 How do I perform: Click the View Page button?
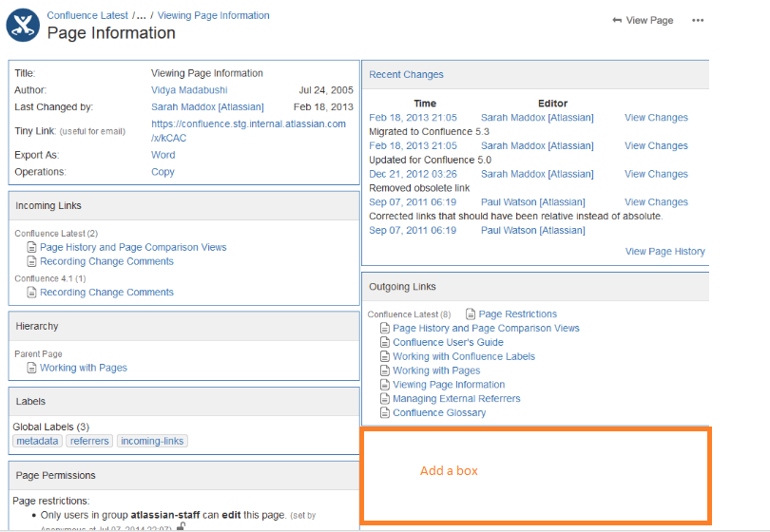click(x=643, y=20)
